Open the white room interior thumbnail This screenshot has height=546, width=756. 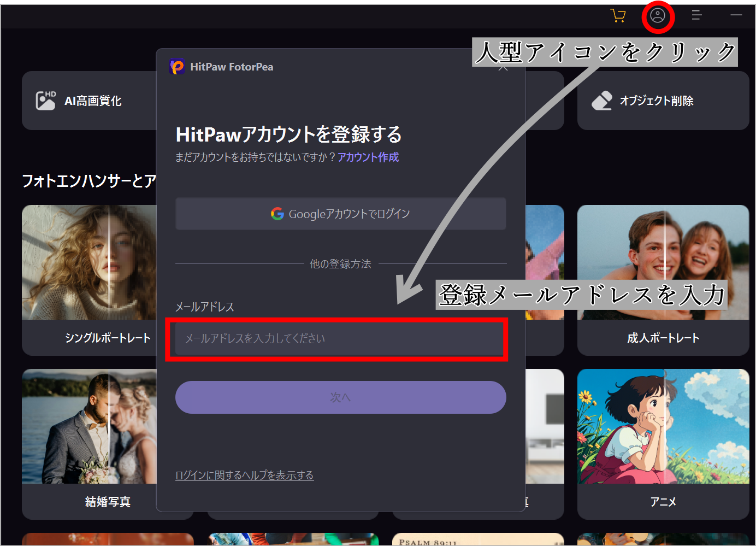tap(545, 426)
